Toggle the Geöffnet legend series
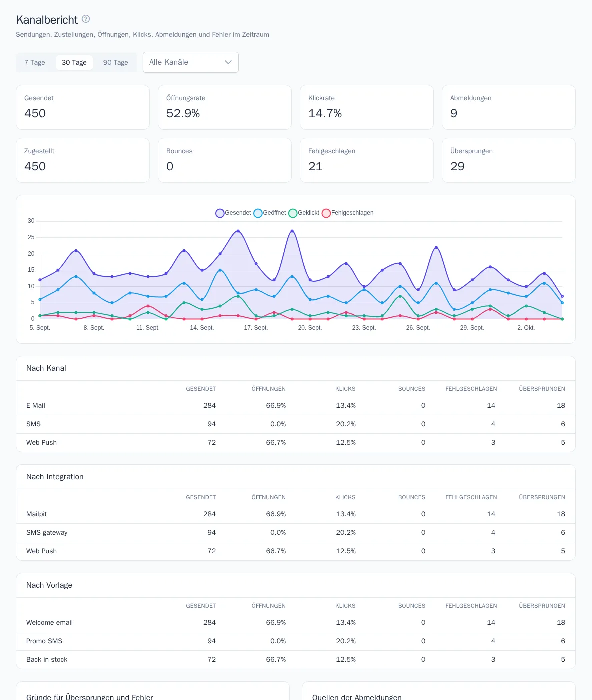The image size is (592, 700). point(270,213)
